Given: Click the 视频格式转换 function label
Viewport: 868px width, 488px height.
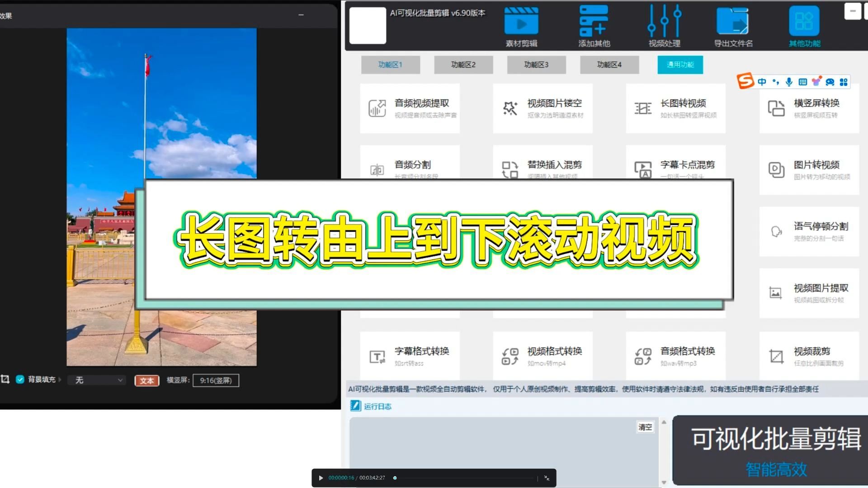Looking at the screenshot, I should click(x=555, y=351).
